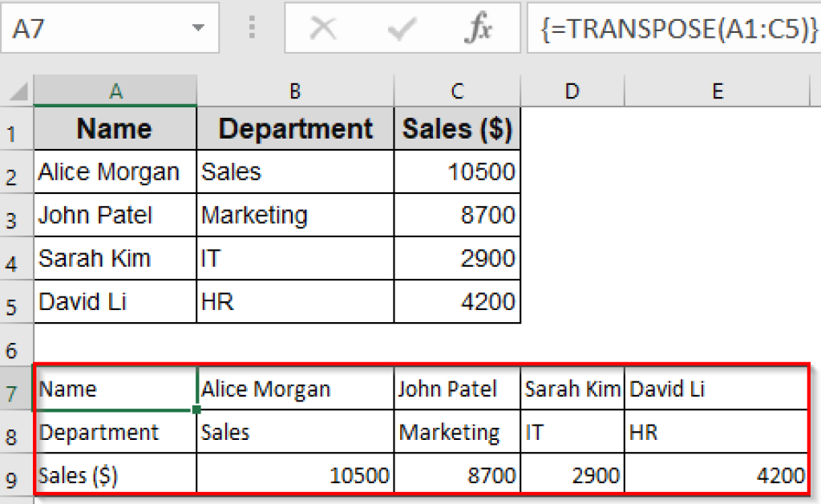Click the Cancel (X) icon beside formula bar

(x=323, y=26)
